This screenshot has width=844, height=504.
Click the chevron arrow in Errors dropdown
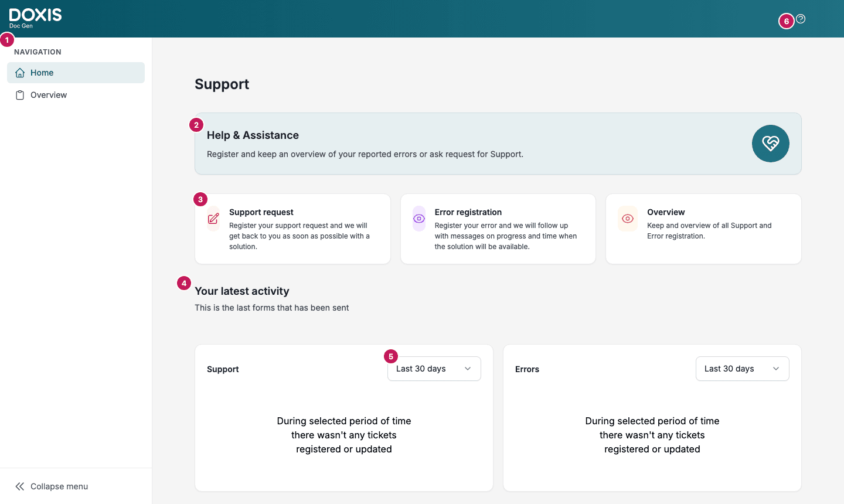click(x=776, y=369)
